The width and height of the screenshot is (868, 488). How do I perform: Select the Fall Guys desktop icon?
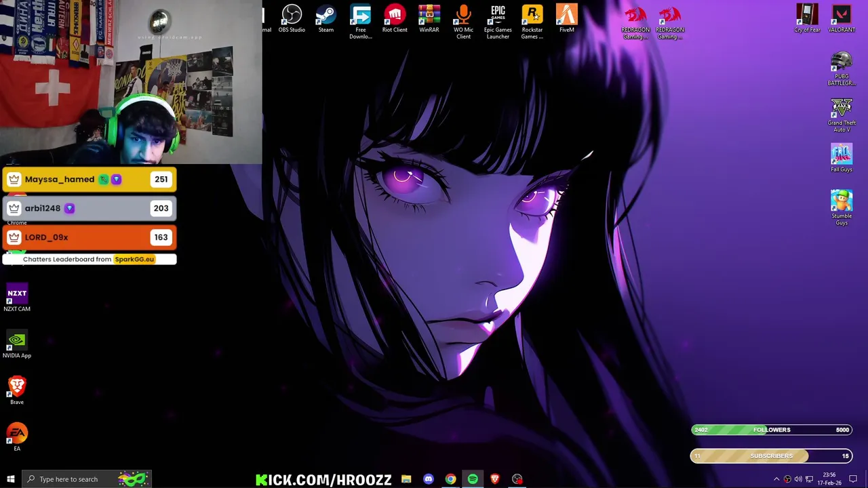click(842, 159)
